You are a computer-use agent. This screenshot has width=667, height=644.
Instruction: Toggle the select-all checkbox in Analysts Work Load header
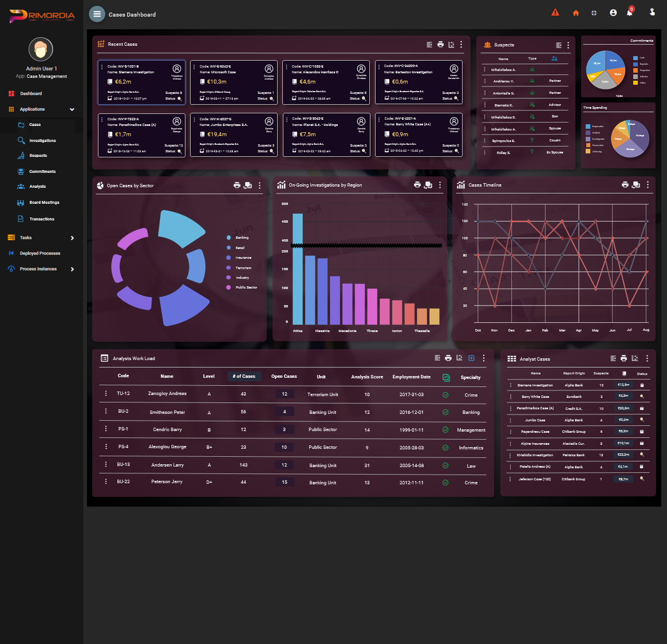[x=446, y=377]
